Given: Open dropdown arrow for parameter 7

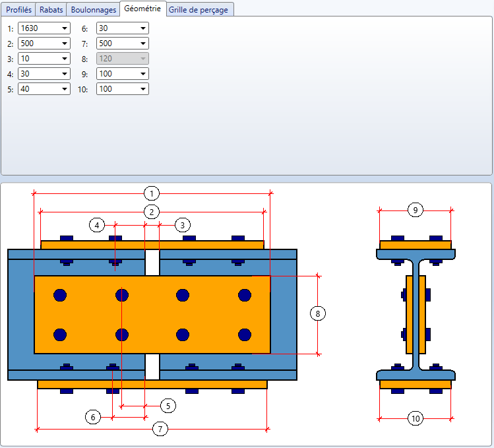Looking at the screenshot, I should coord(143,44).
